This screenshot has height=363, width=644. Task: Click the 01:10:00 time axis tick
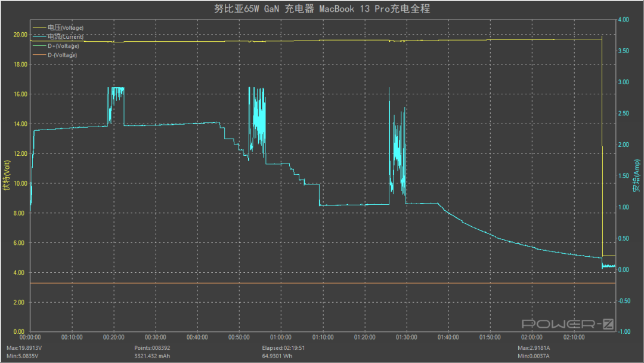(323, 337)
